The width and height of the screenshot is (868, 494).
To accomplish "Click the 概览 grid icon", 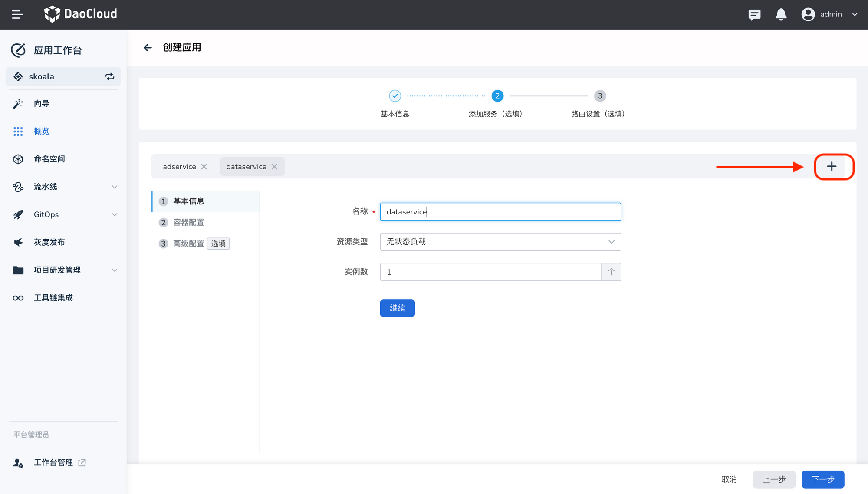I will click(x=18, y=132).
